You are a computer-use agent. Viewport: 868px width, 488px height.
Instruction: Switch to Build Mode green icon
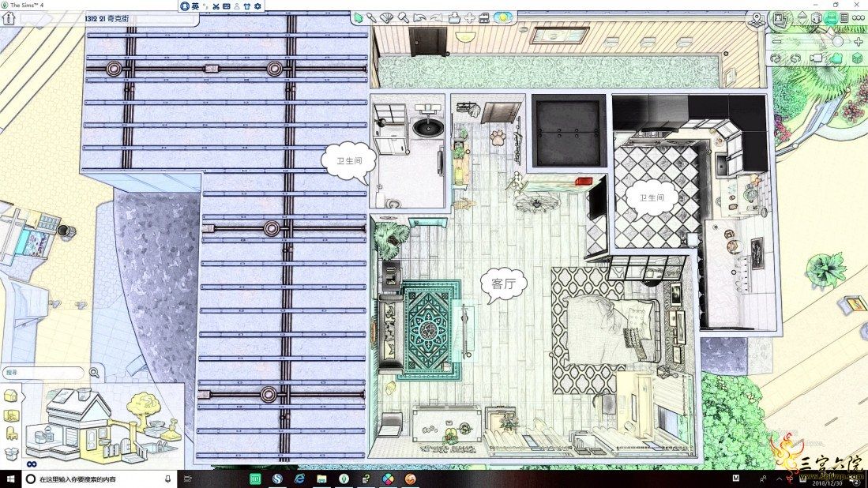830,18
